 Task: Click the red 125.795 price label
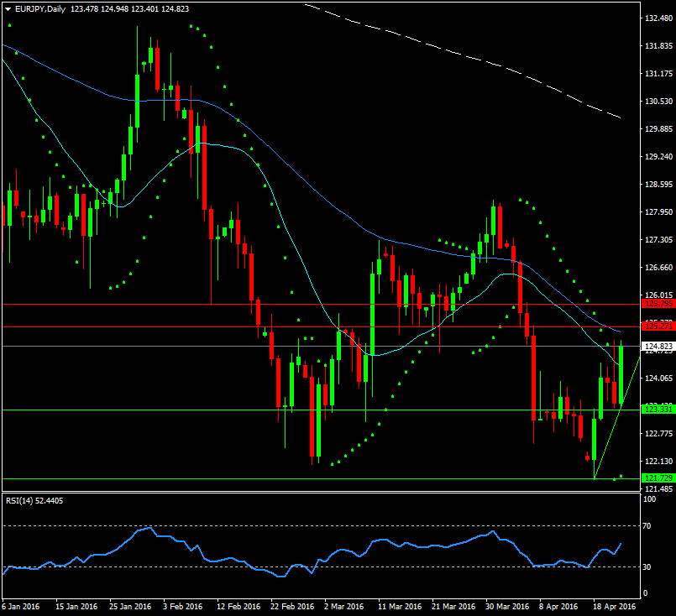tap(657, 305)
